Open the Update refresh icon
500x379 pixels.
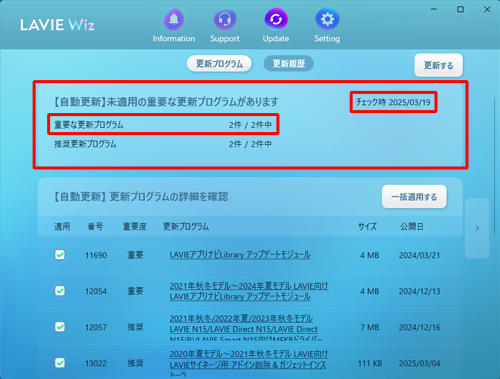(x=276, y=19)
